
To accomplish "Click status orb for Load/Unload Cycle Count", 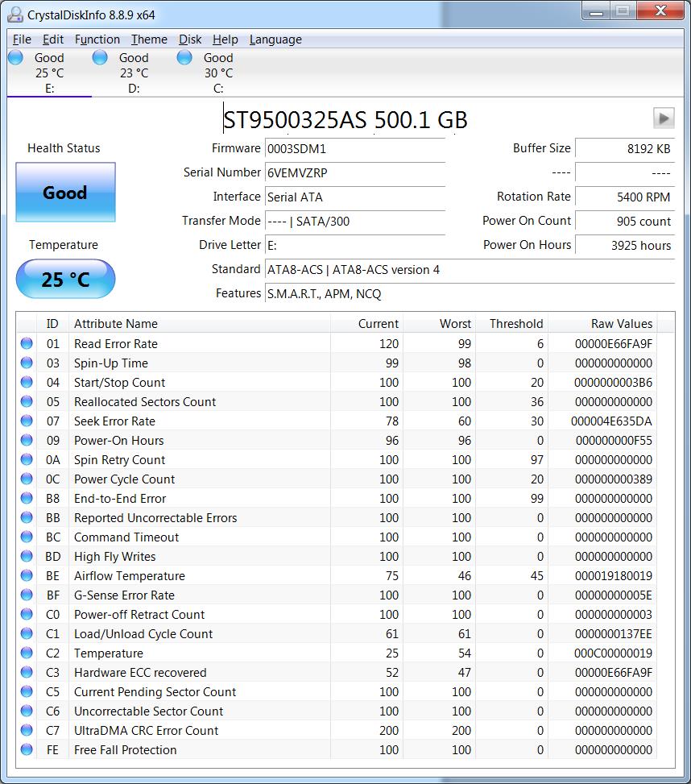I will tap(27, 633).
